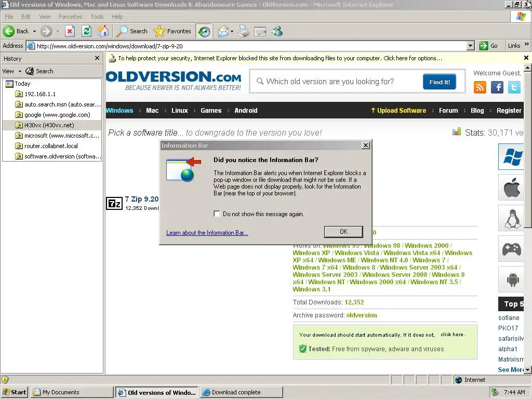Close the History side pane

(x=97, y=58)
